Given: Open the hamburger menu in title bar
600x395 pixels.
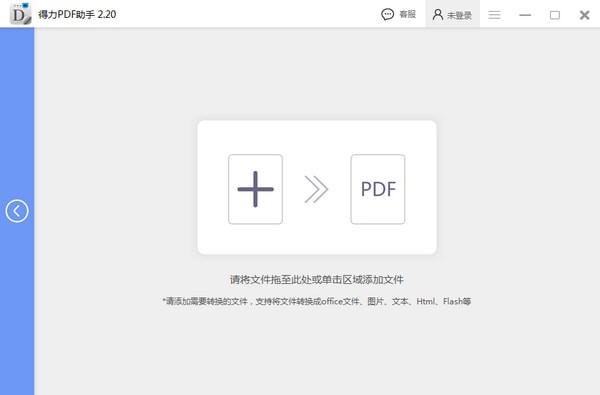Looking at the screenshot, I should (x=494, y=15).
